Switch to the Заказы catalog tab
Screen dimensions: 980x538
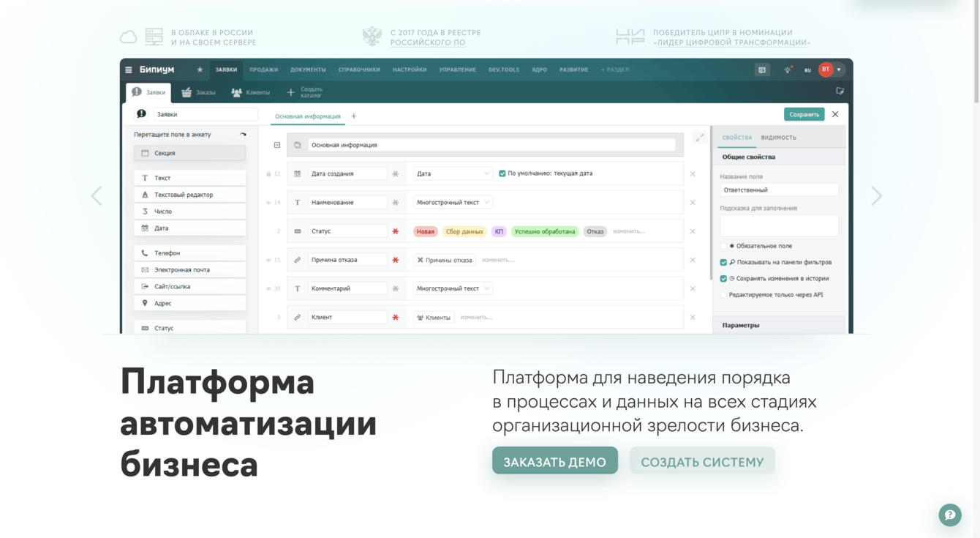point(198,92)
